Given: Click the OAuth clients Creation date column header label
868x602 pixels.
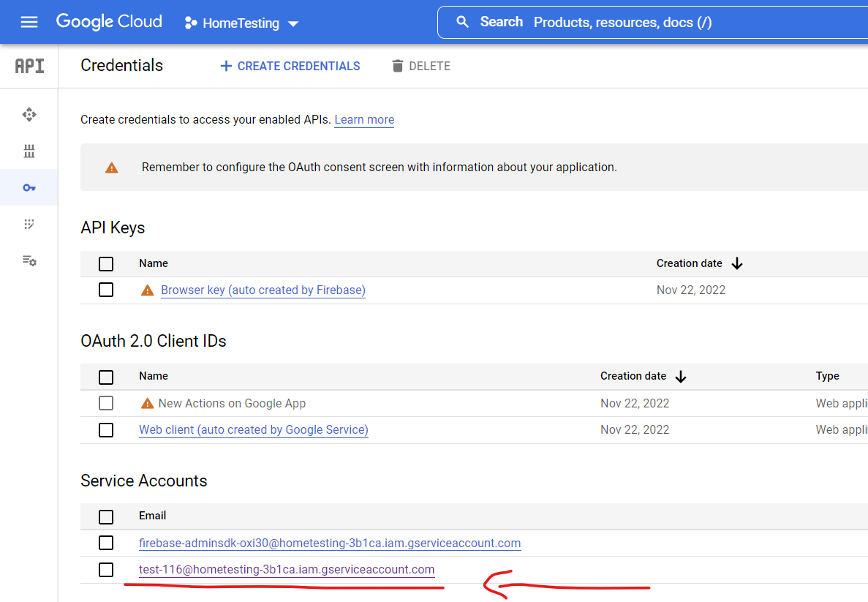Looking at the screenshot, I should pos(633,376).
